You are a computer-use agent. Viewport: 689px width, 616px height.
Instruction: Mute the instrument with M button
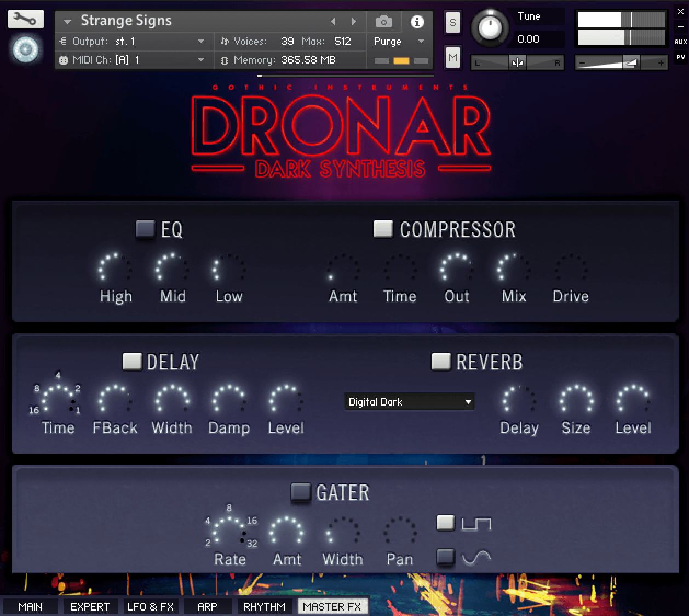click(x=452, y=58)
